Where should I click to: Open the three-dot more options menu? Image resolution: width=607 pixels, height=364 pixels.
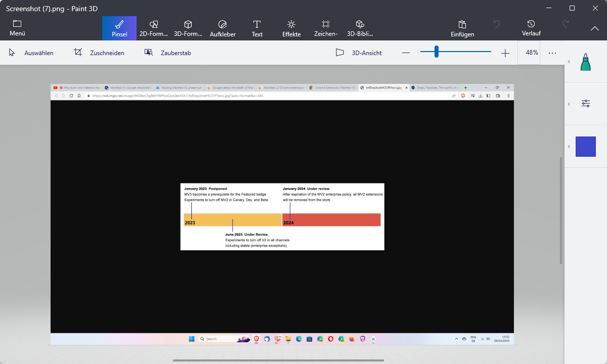(552, 53)
